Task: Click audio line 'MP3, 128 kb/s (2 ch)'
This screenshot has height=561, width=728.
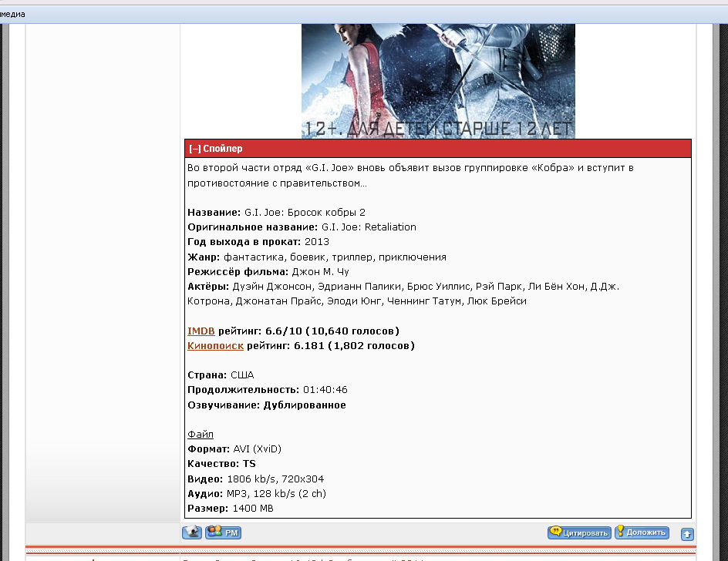Action: click(276, 494)
